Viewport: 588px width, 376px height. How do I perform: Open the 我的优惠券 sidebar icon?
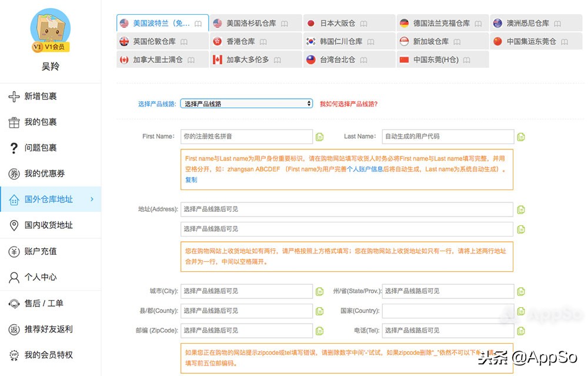click(13, 174)
